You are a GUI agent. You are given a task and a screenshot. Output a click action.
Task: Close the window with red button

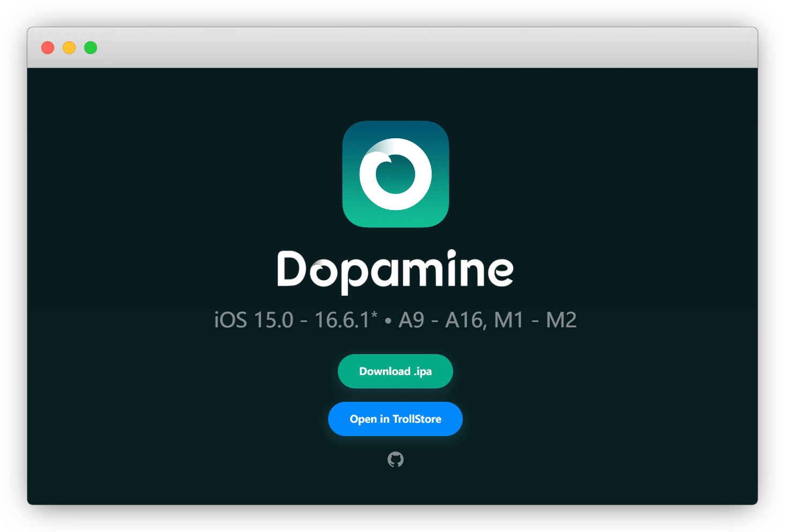pyautogui.click(x=48, y=48)
